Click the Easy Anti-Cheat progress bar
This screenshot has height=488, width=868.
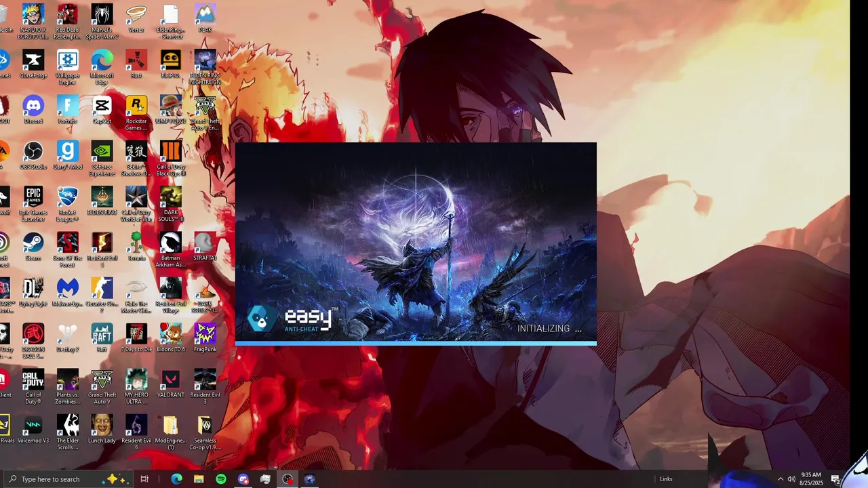point(416,344)
